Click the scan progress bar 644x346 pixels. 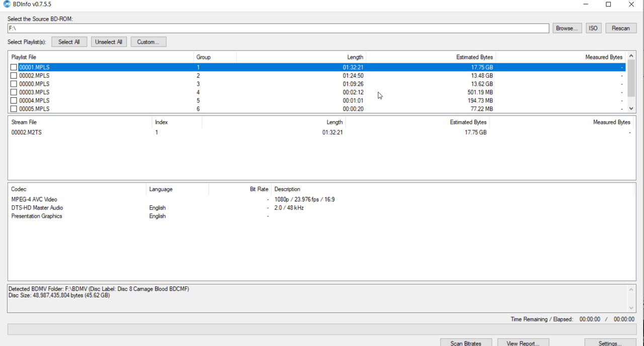point(322,329)
